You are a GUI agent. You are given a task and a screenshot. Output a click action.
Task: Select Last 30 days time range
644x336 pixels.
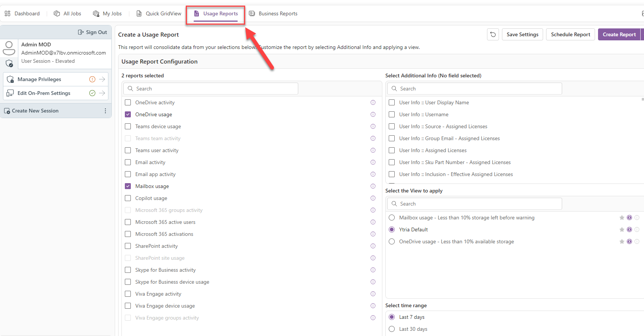coord(392,329)
